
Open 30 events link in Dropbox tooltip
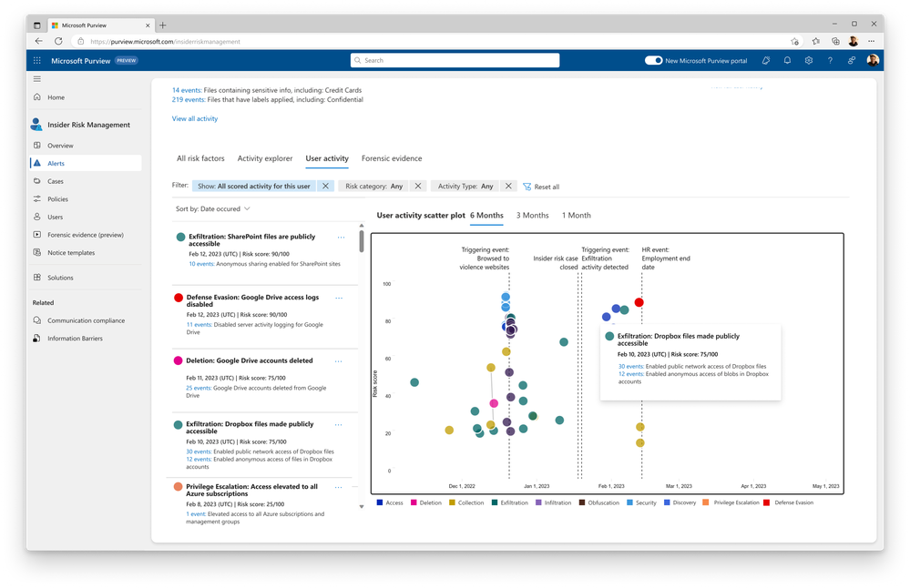630,367
